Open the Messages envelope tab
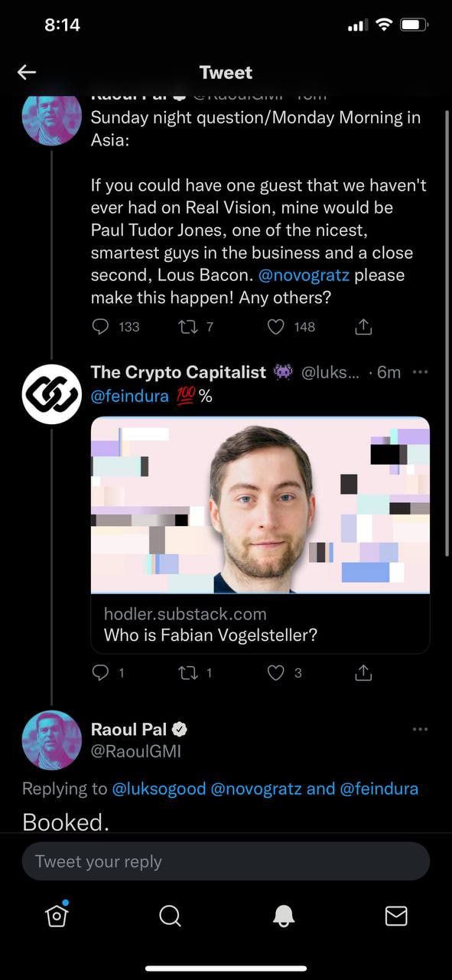 click(396, 916)
